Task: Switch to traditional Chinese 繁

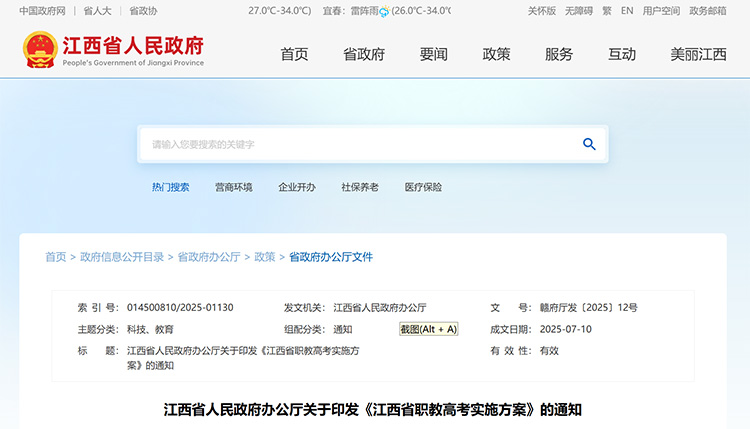Action: pyautogui.click(x=607, y=11)
